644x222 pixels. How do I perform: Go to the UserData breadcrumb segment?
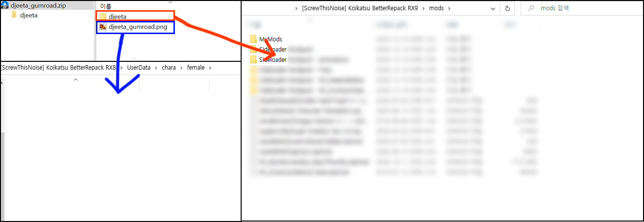click(139, 67)
